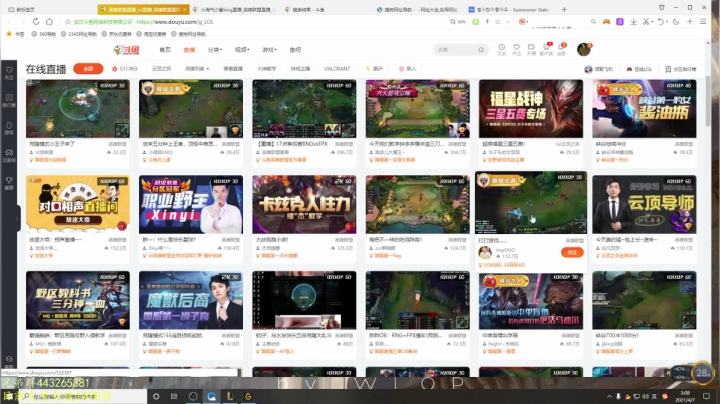Open the 对口相声直播间 stream thumbnail
The height and width of the screenshot is (404, 720).
(x=78, y=204)
